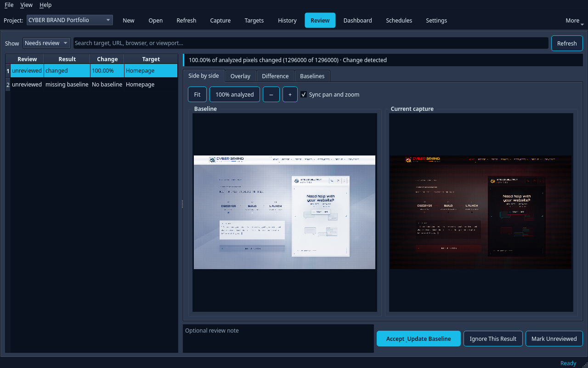Zoom in with the plus button
Viewport: 588px width, 368px height.
(290, 94)
